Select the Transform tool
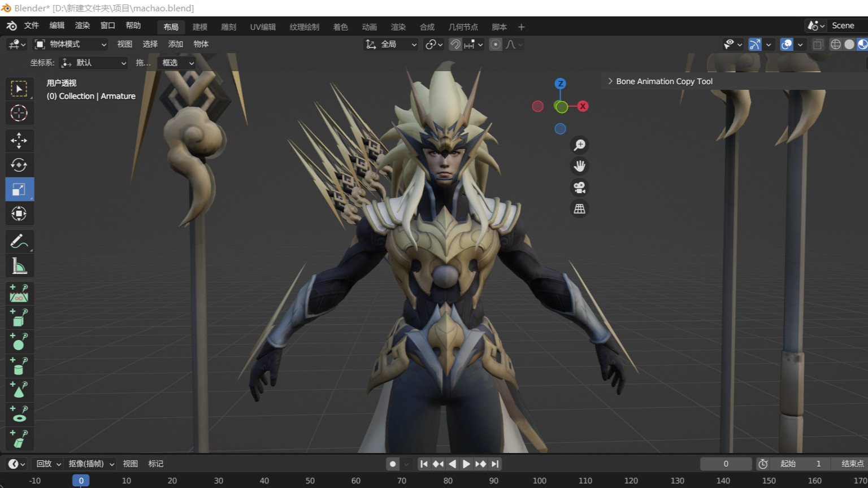The width and height of the screenshot is (868, 488). [19, 213]
